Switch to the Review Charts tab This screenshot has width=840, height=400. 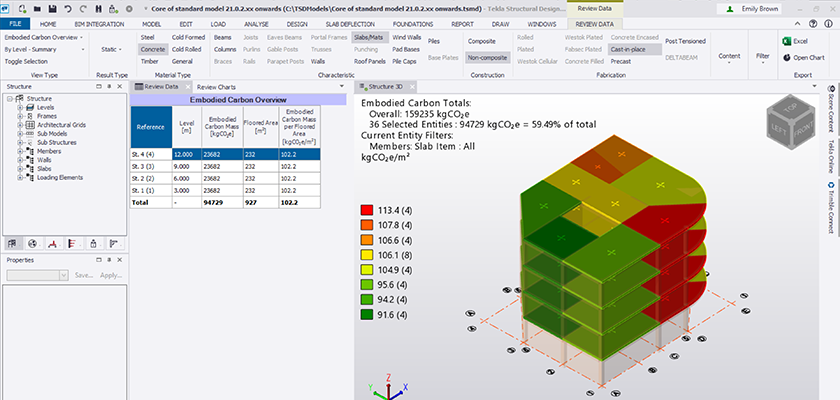tap(216, 87)
